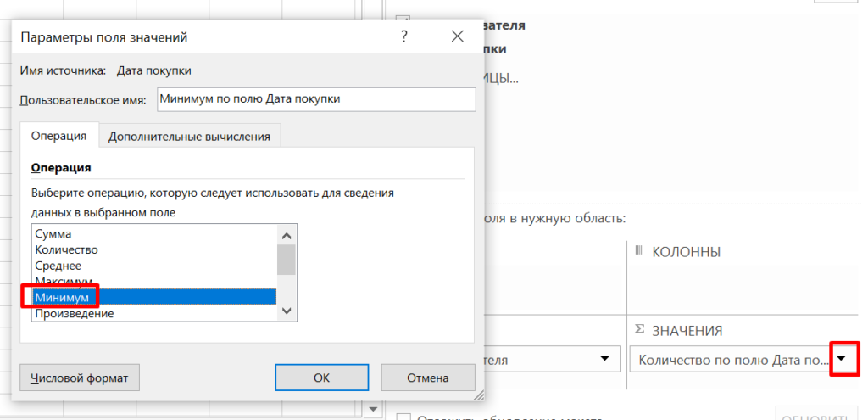Open the Дополнительные вычисления tab

click(189, 137)
